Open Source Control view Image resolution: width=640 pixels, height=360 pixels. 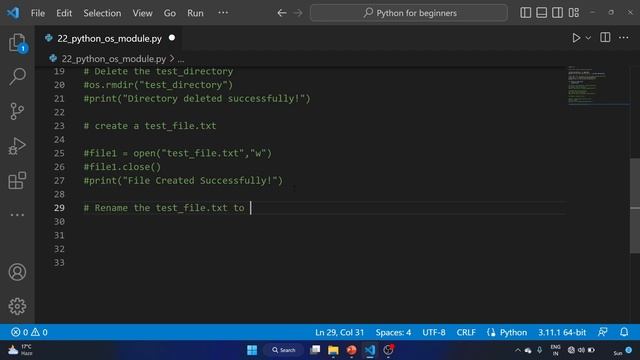tap(17, 111)
